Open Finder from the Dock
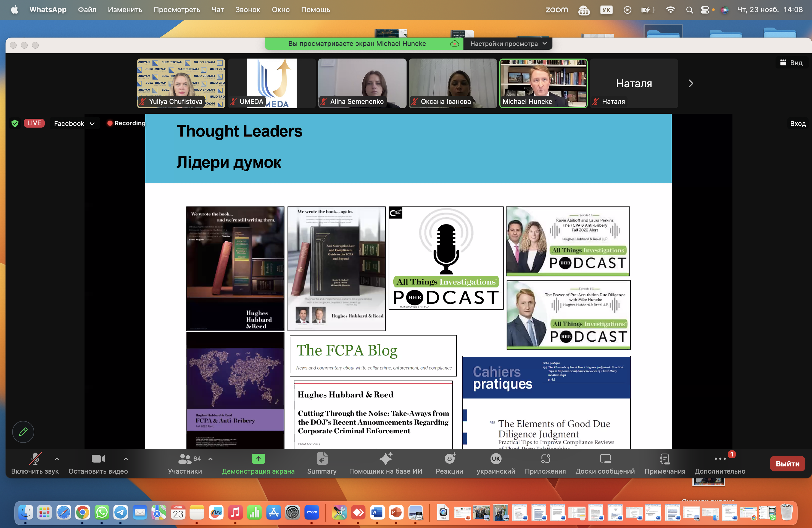Image resolution: width=812 pixels, height=528 pixels. (x=26, y=512)
